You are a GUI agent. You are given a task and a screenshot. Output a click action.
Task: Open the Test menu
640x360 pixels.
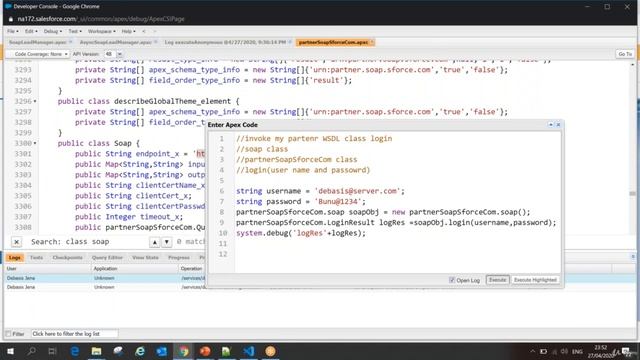(x=75, y=31)
